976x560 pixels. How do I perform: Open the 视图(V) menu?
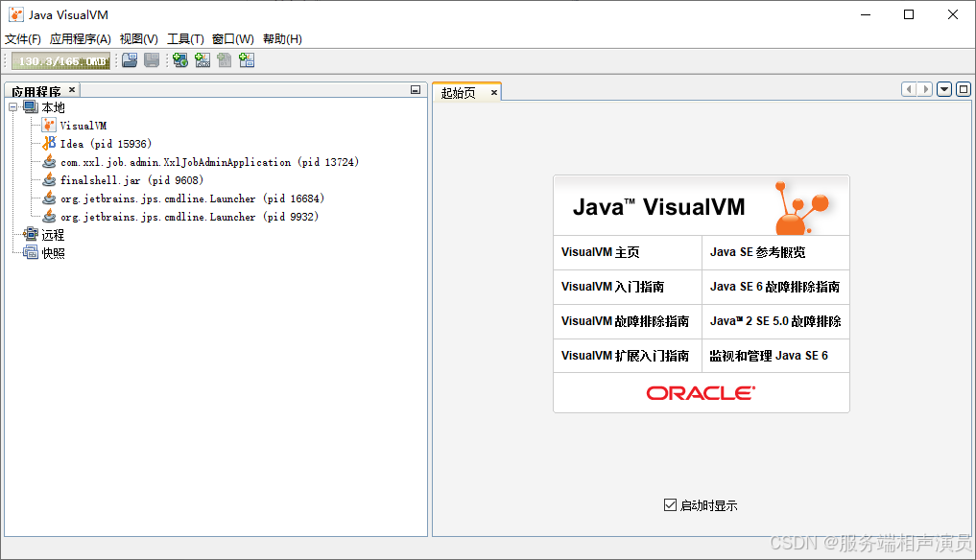tap(139, 39)
